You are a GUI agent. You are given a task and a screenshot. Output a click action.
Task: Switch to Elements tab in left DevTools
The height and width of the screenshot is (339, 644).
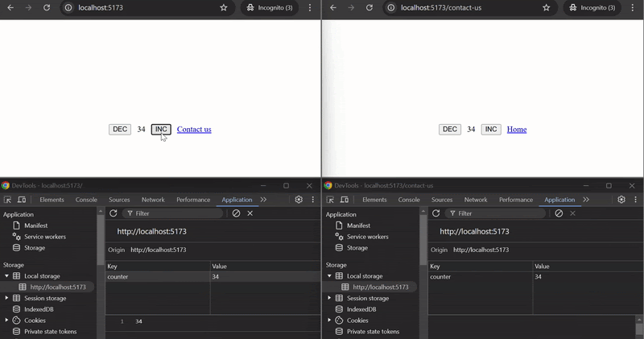[52, 200]
